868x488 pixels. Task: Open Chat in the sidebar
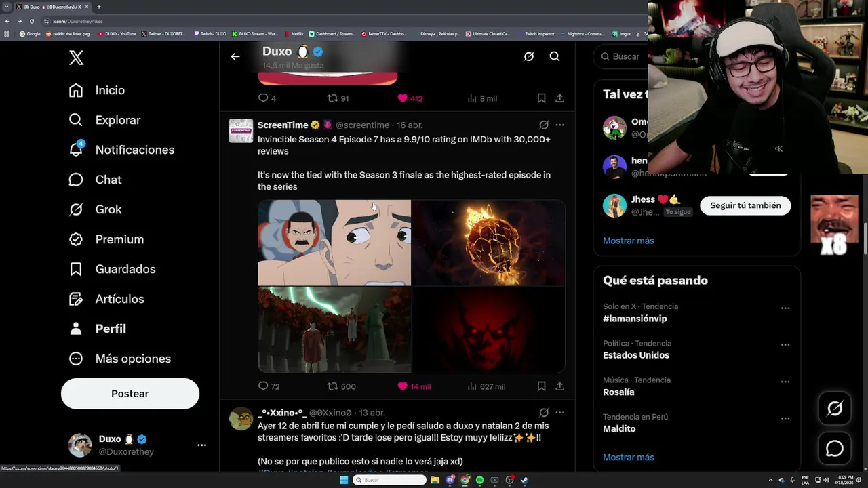pos(95,180)
